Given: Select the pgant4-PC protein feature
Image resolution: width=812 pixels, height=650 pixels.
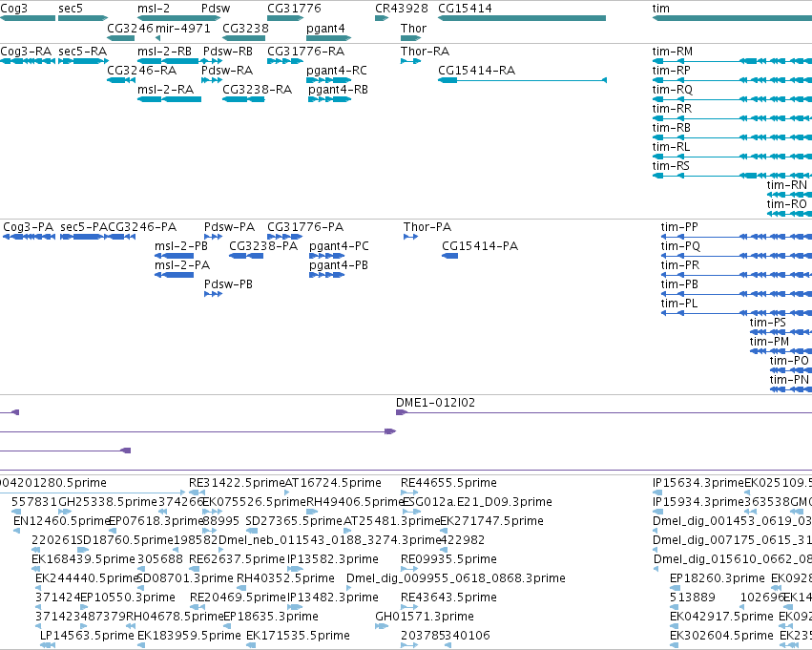Looking at the screenshot, I should (326, 256).
